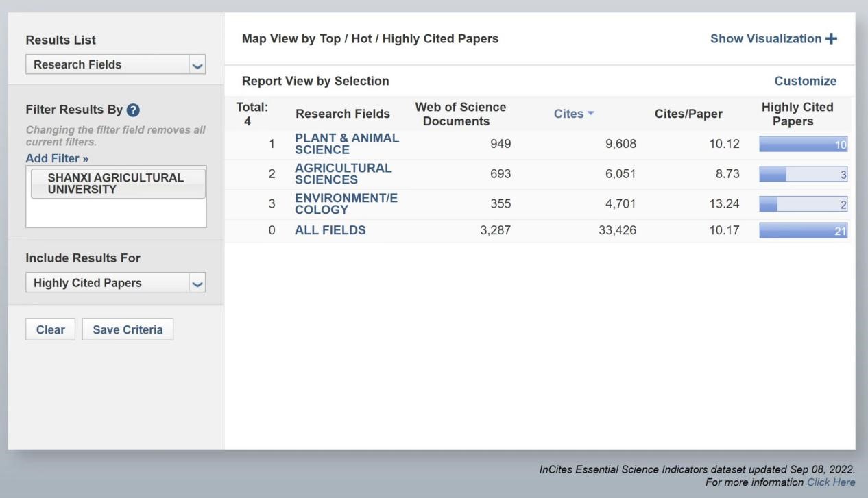Open the AGRICULTURAL SCIENCES field
The height and width of the screenshot is (498, 868).
(343, 174)
